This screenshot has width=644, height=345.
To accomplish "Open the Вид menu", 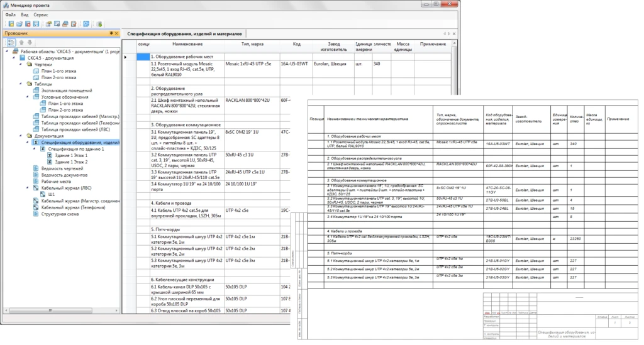I will 25,13.
